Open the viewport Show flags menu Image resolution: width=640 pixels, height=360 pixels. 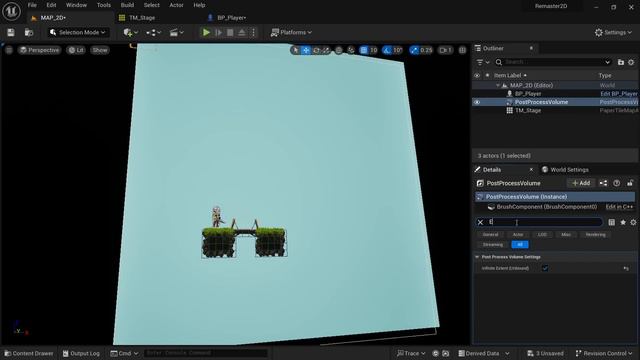(100, 50)
